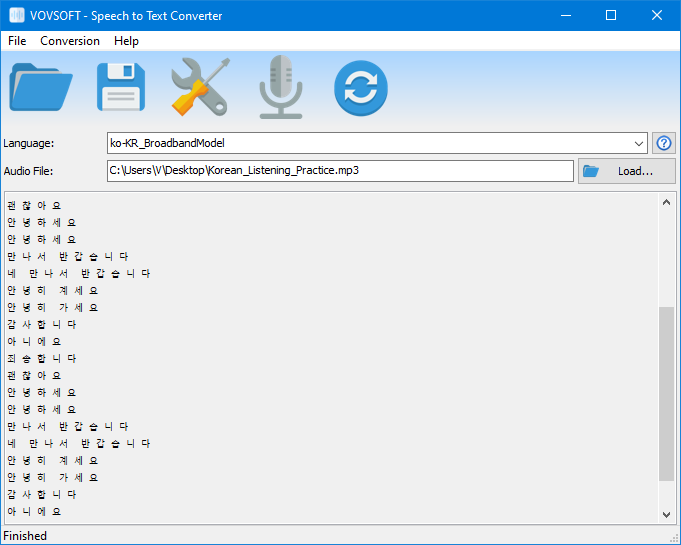Open the Help menu
This screenshot has height=545, width=681.
[126, 41]
